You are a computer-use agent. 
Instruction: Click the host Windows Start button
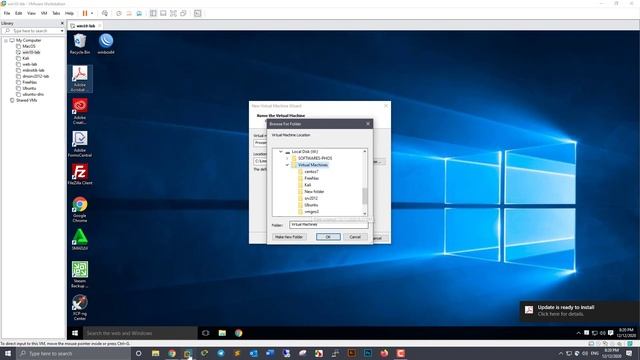point(8,353)
